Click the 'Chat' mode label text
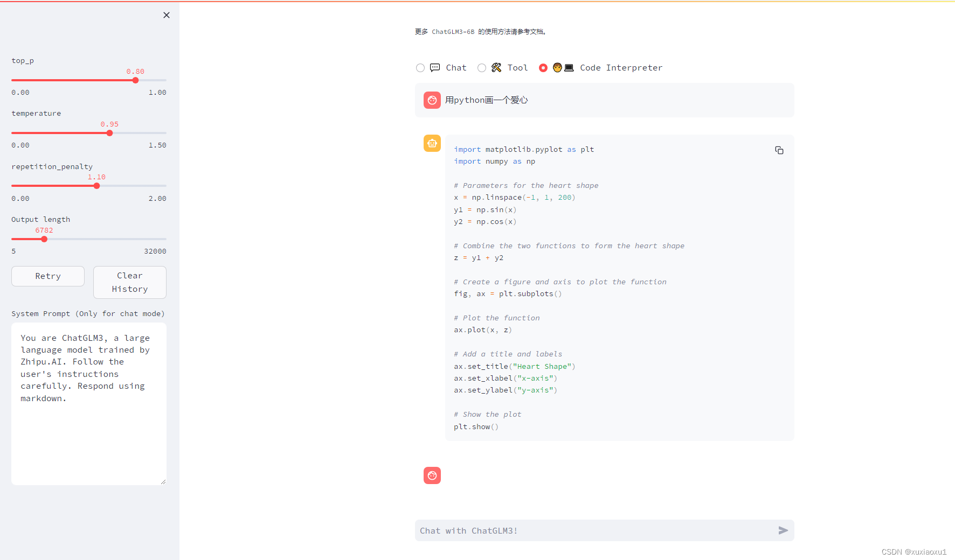 coord(456,68)
